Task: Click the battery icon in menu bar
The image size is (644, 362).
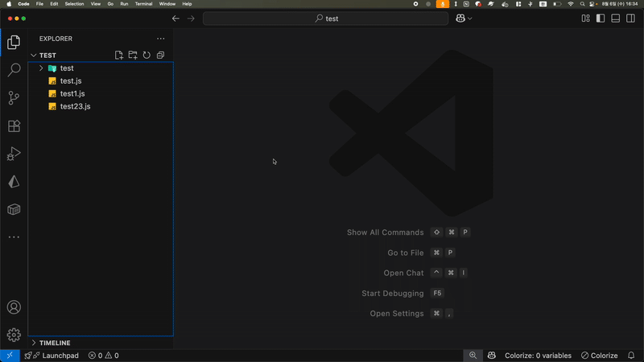Action: pos(557,4)
